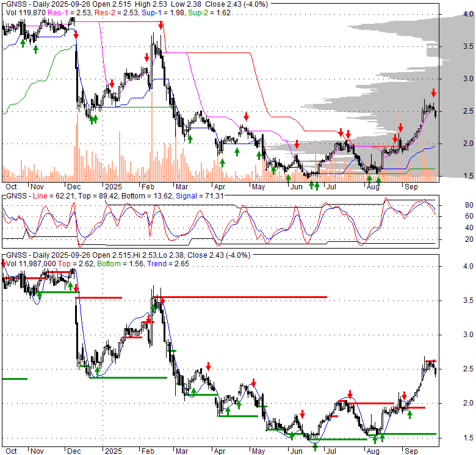
Task: Select the 'Jun' month label under top chart
Action: click(297, 187)
